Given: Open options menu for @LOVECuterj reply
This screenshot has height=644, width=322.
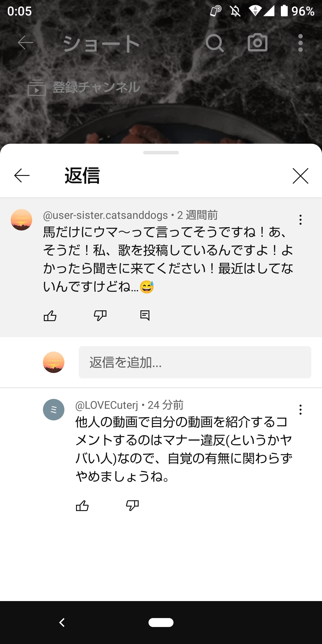Looking at the screenshot, I should click(301, 410).
